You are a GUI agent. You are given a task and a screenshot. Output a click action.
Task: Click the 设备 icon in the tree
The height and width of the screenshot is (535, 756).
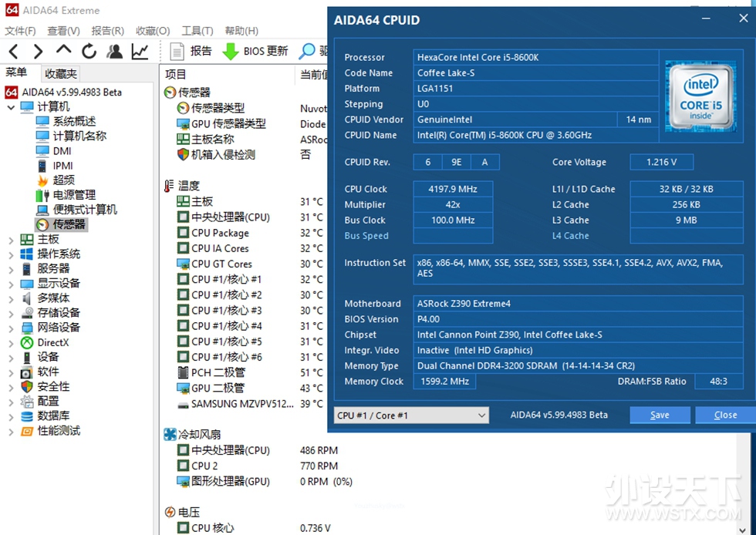point(27,357)
